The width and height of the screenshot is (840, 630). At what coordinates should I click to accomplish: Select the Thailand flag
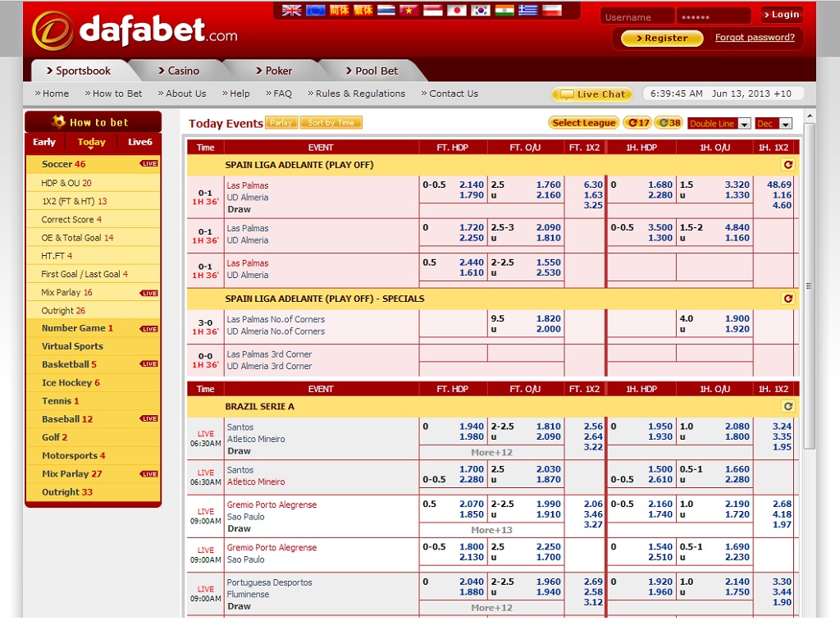(386, 10)
